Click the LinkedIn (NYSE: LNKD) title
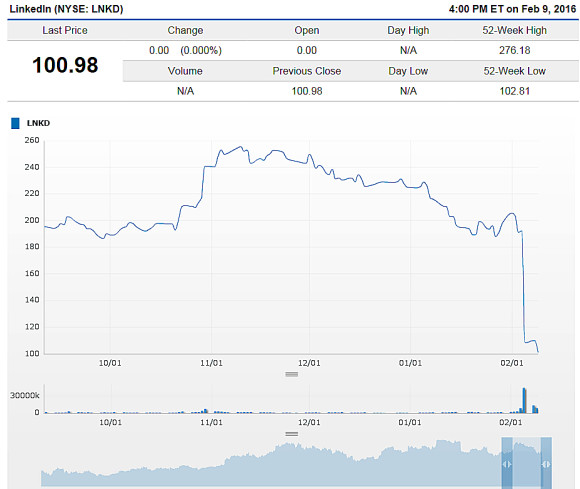Viewport: 580px width, 489px height. [66, 9]
